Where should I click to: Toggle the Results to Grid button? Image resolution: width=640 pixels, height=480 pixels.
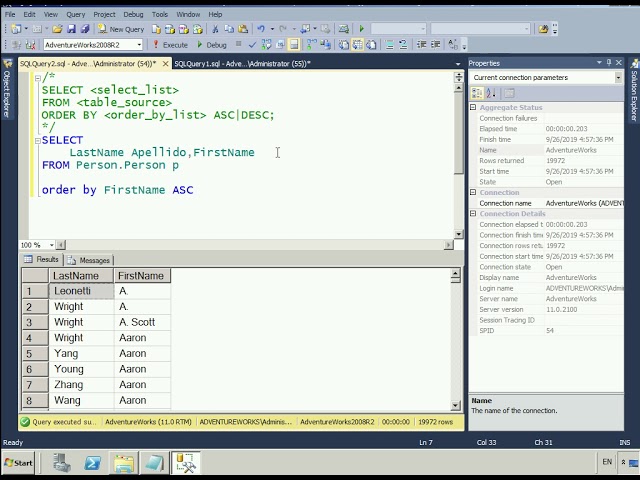(357, 44)
